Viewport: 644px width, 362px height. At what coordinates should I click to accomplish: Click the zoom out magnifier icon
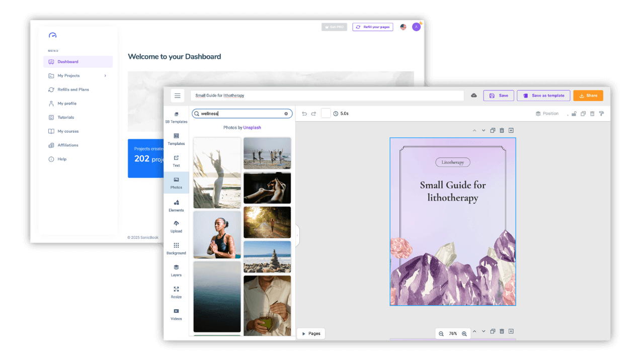[441, 334]
